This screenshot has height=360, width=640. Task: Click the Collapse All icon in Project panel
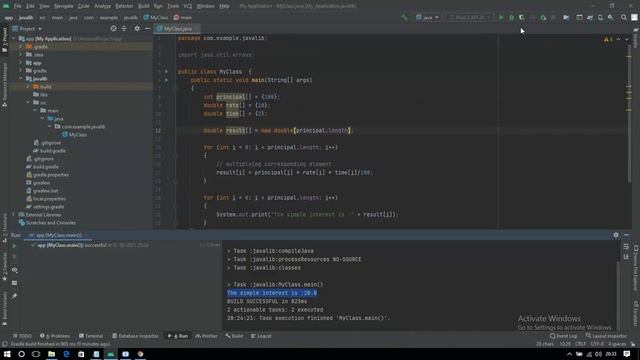point(124,29)
